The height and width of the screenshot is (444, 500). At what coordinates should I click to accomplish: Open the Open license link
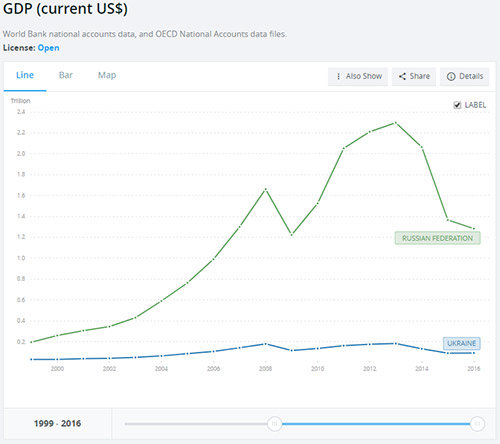tap(48, 48)
